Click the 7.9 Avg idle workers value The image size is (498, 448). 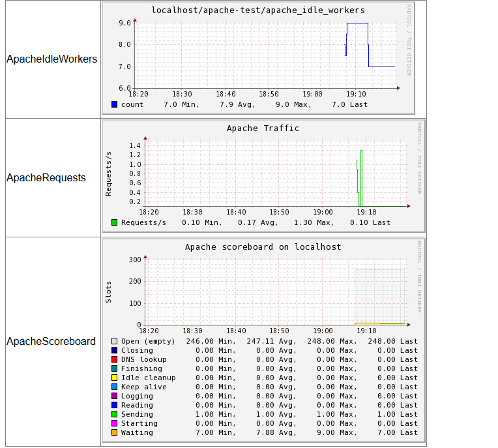coord(237,104)
